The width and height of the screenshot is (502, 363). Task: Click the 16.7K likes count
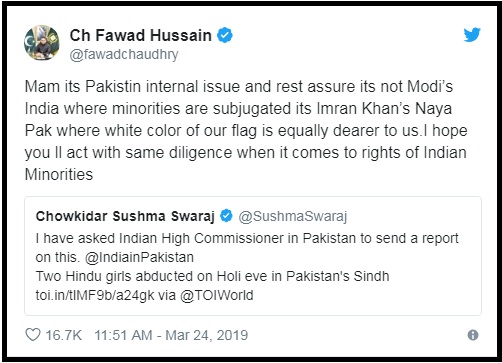pos(63,335)
